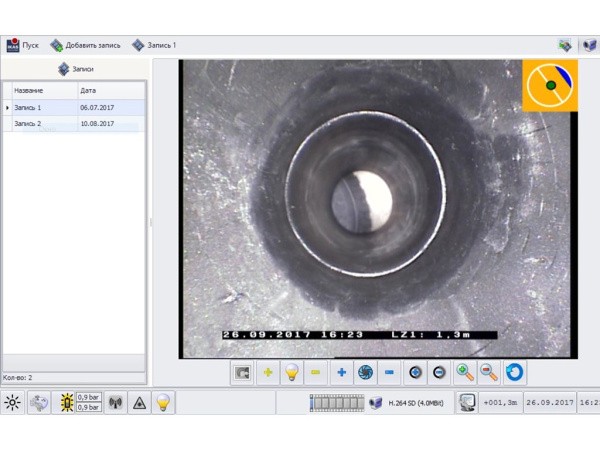
Task: Toggle the laser warning triangle icon
Action: coord(139,402)
